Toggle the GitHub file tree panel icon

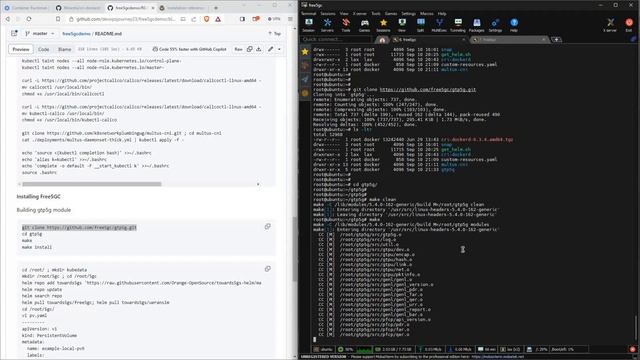(14, 33)
